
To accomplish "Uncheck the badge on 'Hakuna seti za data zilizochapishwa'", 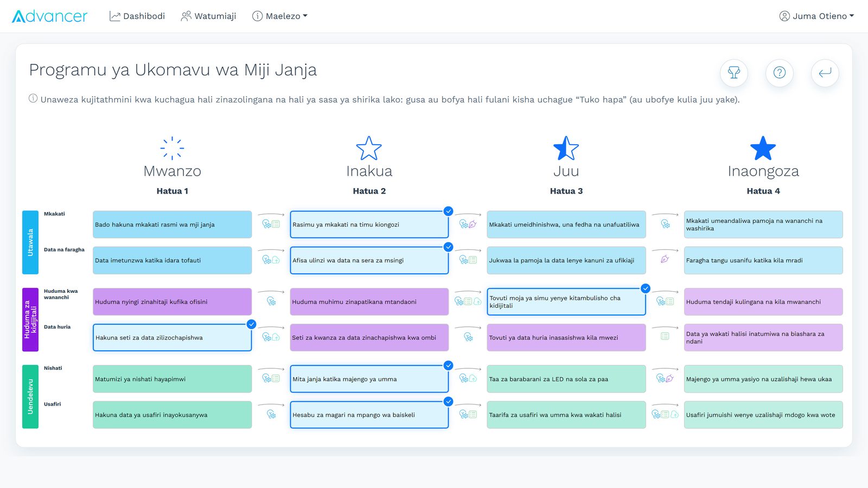I will pos(251,324).
